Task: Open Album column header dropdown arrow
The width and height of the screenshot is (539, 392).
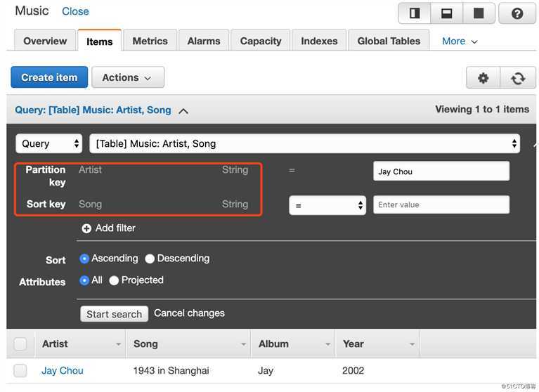Action: coord(327,344)
